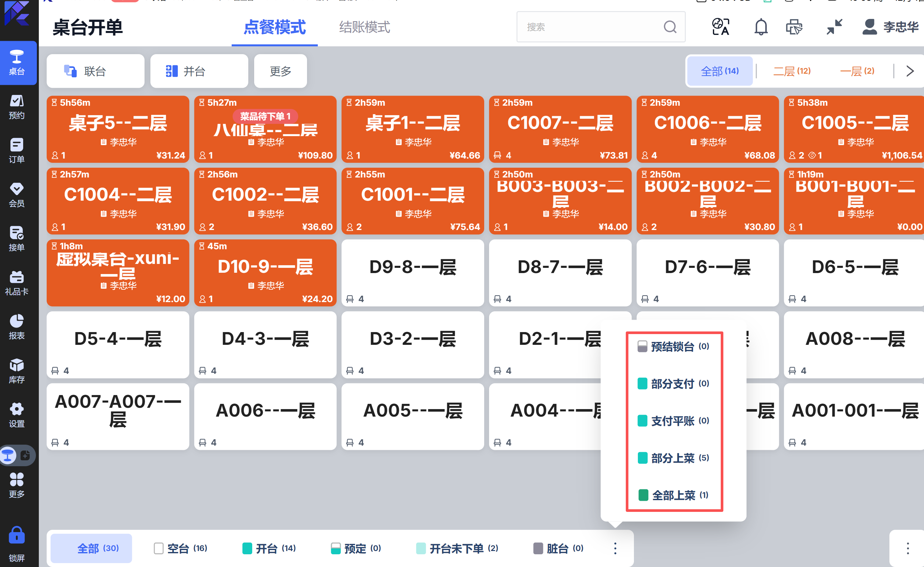The height and width of the screenshot is (567, 924).
Task: Click the notification bell icon
Action: 761,27
